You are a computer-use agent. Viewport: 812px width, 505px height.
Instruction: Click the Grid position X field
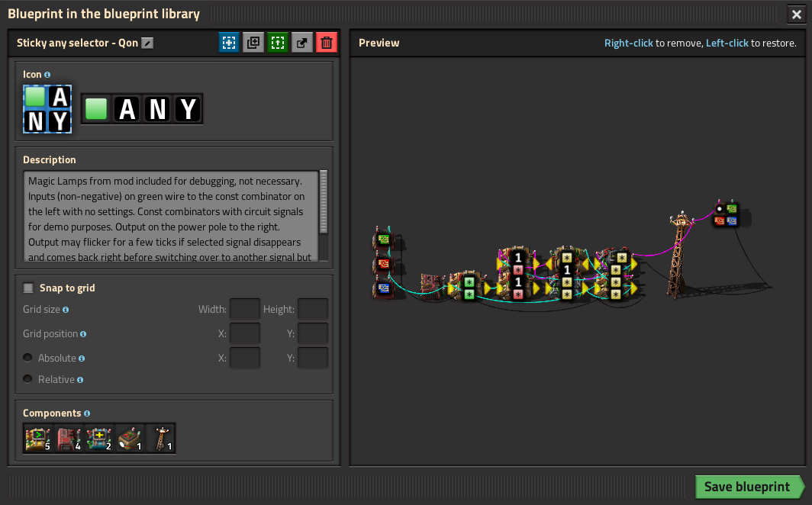click(245, 333)
